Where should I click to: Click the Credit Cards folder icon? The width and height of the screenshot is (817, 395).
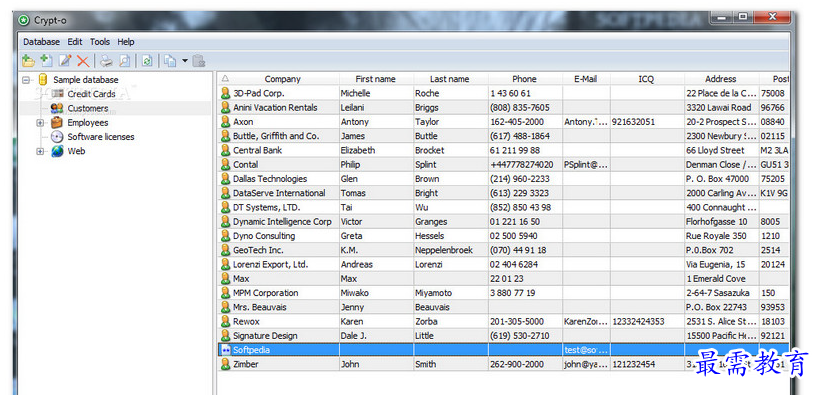pyautogui.click(x=57, y=94)
